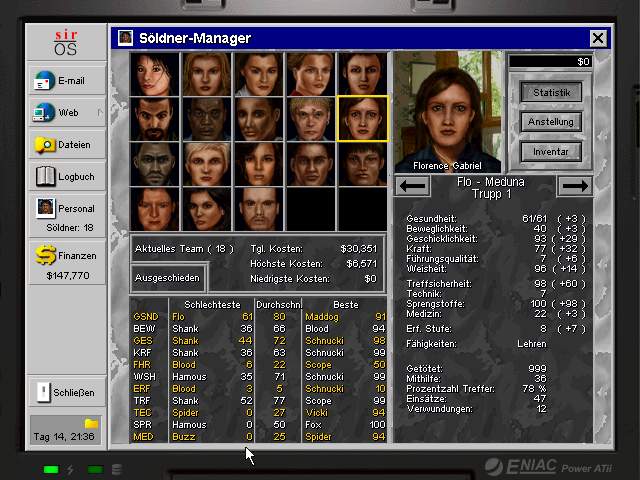Screen dimensions: 640x480
Task: Select third portrait in top row
Action: [258, 74]
